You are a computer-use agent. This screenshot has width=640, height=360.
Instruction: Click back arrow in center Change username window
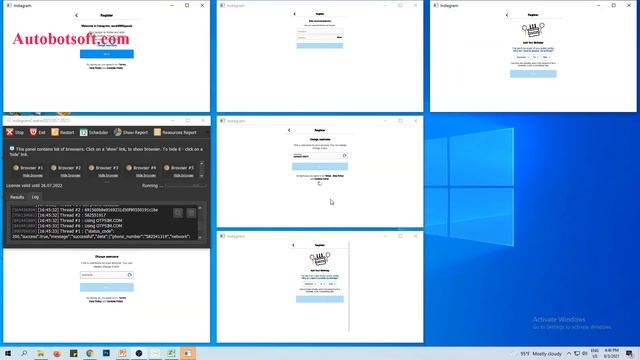pyautogui.click(x=289, y=130)
